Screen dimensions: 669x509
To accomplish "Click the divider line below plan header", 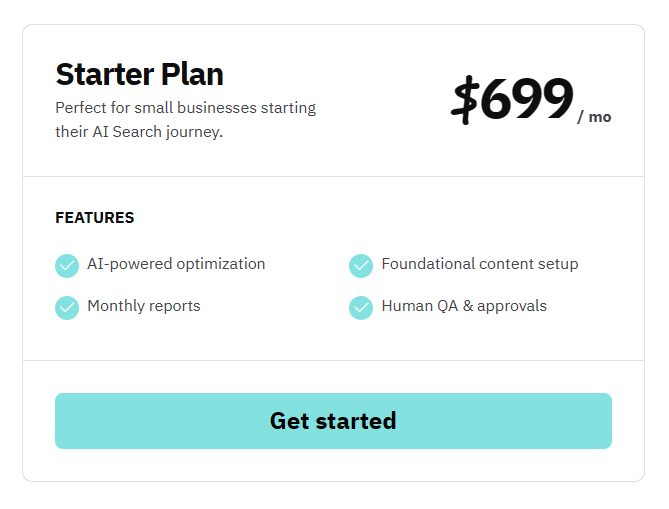I will 333,177.
